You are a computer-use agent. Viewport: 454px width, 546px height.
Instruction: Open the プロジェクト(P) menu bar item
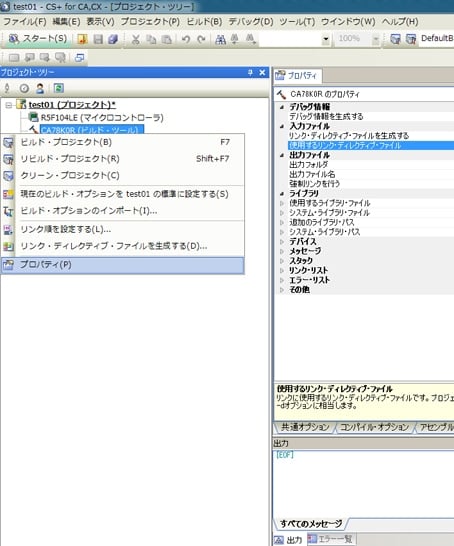(x=150, y=22)
